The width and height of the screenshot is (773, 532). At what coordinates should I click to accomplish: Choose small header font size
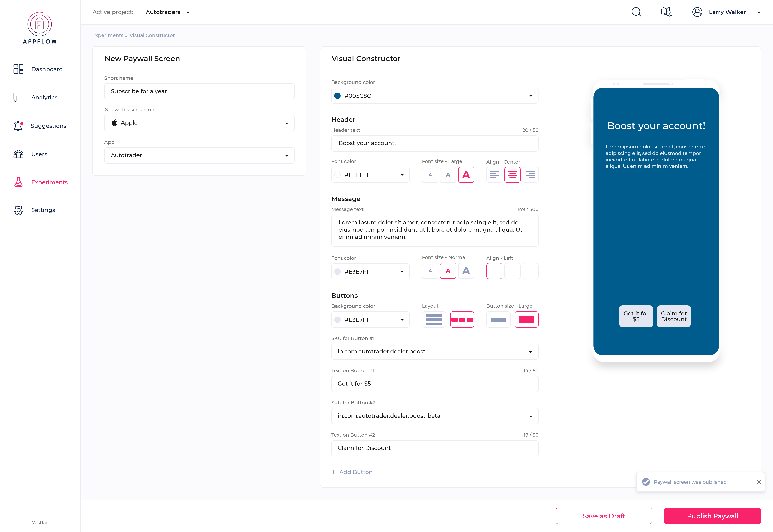pos(430,175)
